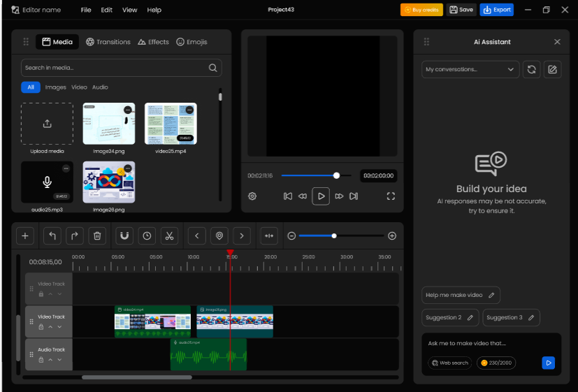Send the AI prompt message
The height and width of the screenshot is (392, 578).
tap(549, 363)
